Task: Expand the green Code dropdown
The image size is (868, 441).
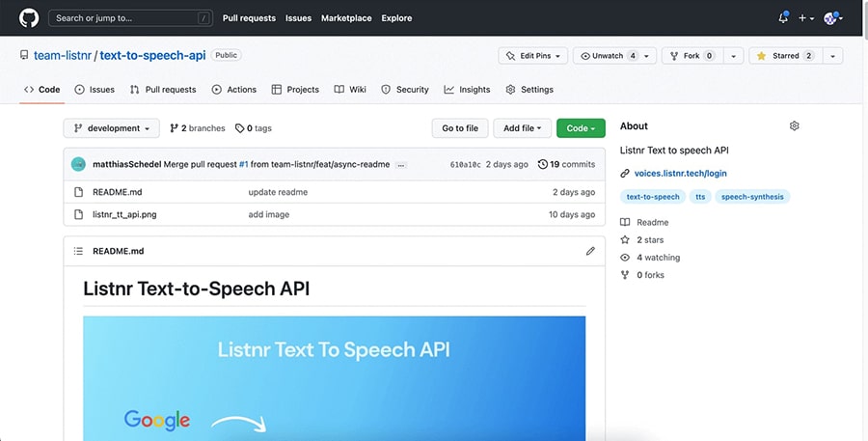Action: click(x=581, y=128)
